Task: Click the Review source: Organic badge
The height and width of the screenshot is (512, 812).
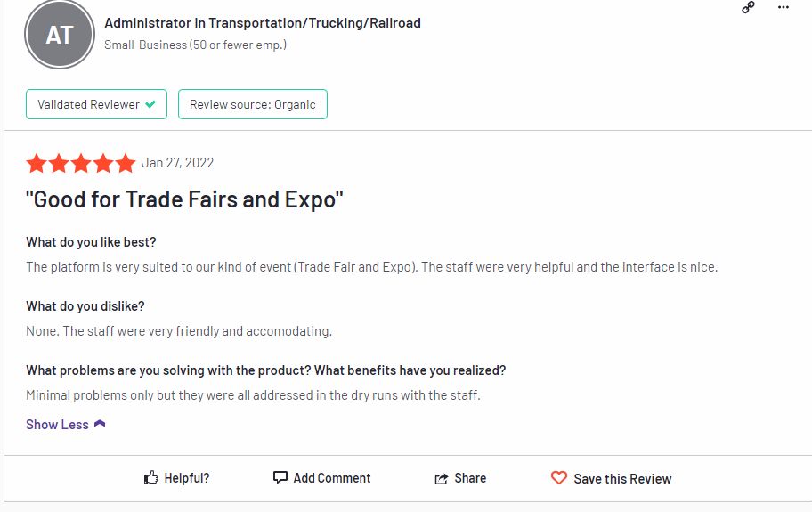Action: (x=253, y=104)
